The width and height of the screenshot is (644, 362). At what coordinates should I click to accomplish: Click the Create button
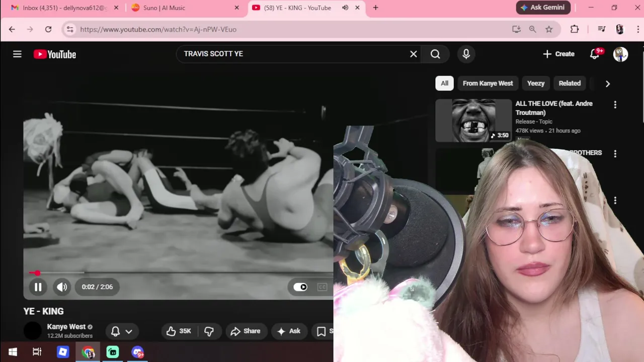pos(558,54)
